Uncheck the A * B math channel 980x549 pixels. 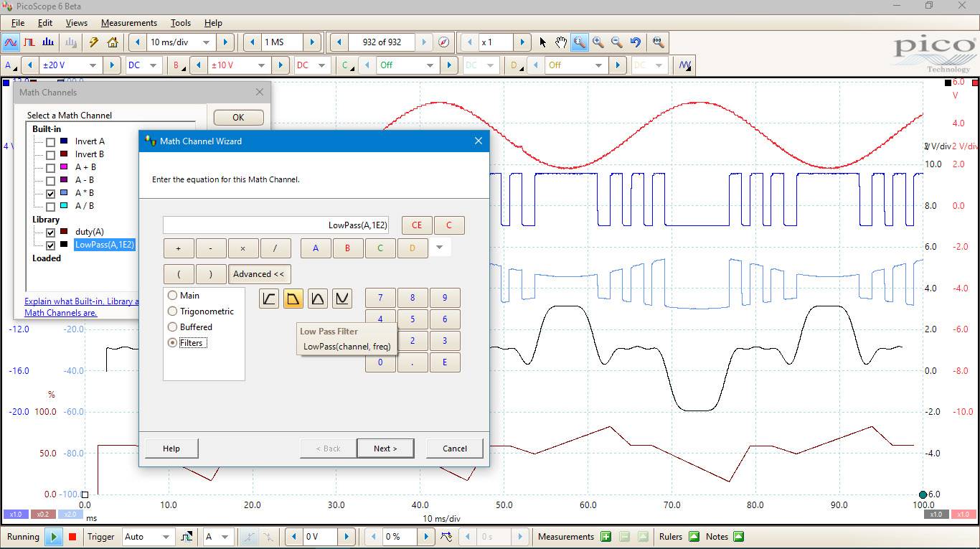pos(50,193)
